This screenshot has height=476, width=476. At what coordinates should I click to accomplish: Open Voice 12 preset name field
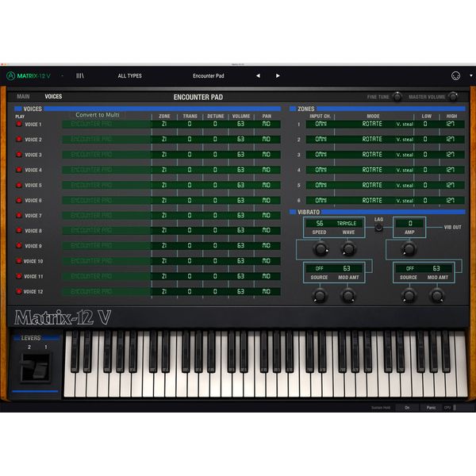pos(106,291)
